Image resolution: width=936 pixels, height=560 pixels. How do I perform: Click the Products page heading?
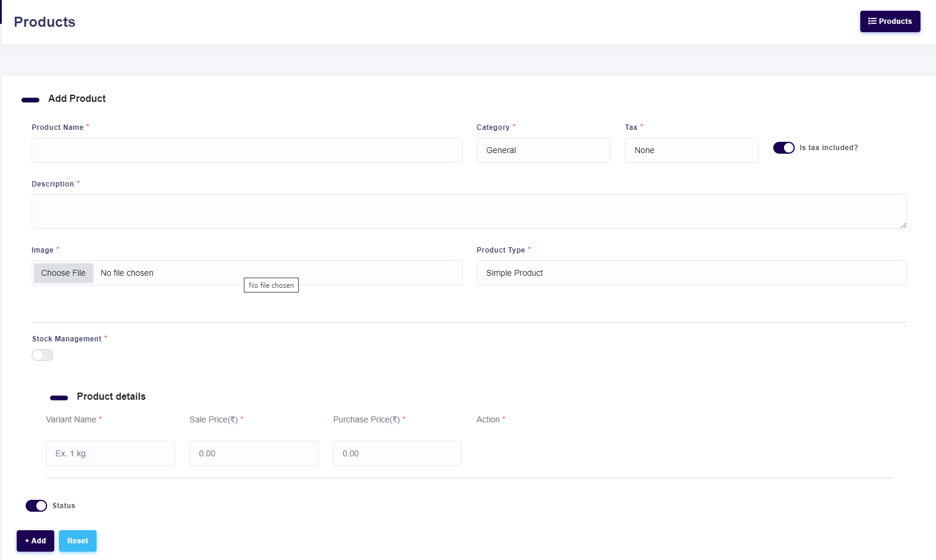[x=45, y=22]
